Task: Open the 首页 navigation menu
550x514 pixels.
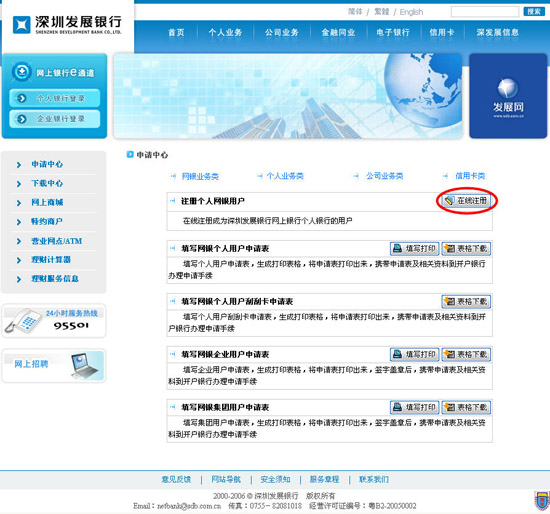Action: tap(176, 33)
